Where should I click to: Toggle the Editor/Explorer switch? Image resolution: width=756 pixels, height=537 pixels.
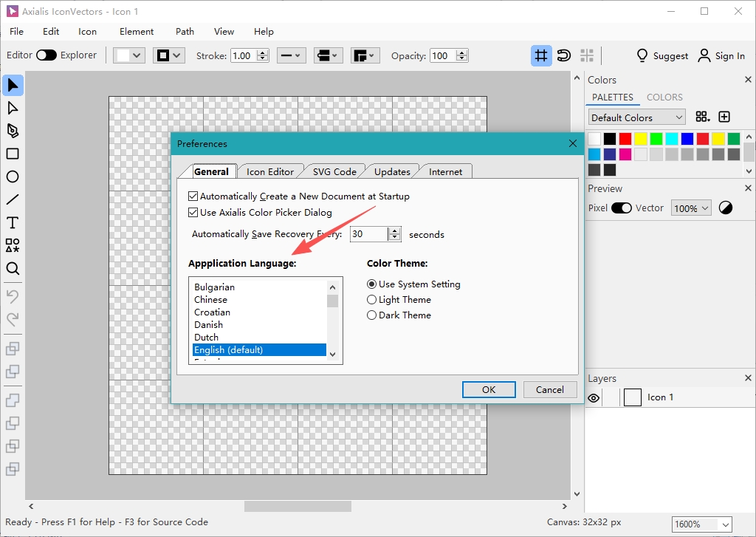(x=47, y=55)
